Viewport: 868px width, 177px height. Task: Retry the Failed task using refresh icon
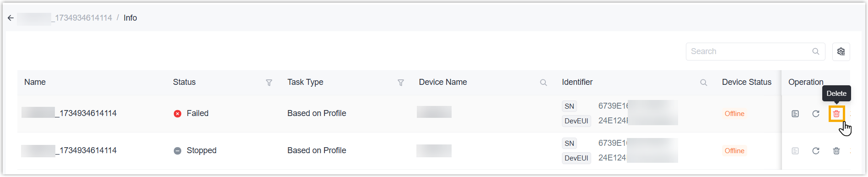tap(816, 114)
